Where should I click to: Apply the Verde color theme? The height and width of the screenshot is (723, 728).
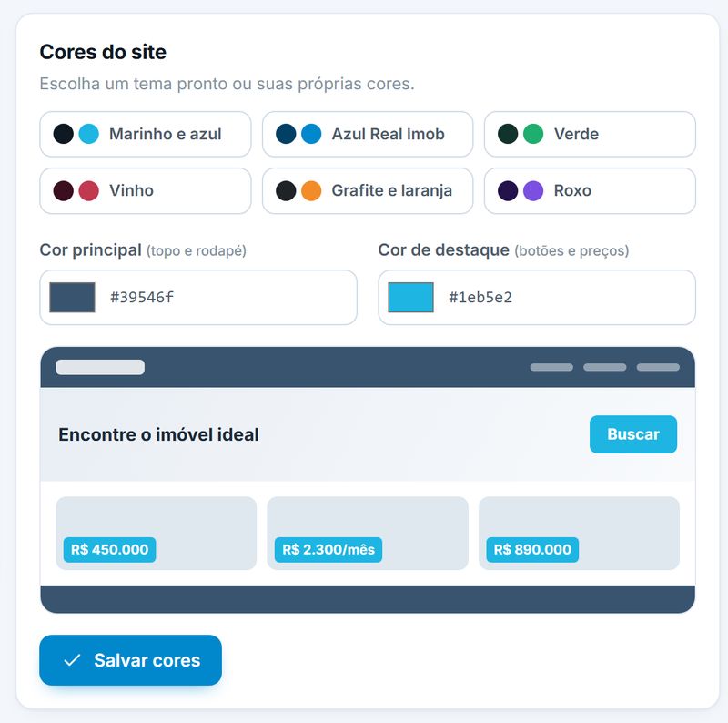[590, 134]
